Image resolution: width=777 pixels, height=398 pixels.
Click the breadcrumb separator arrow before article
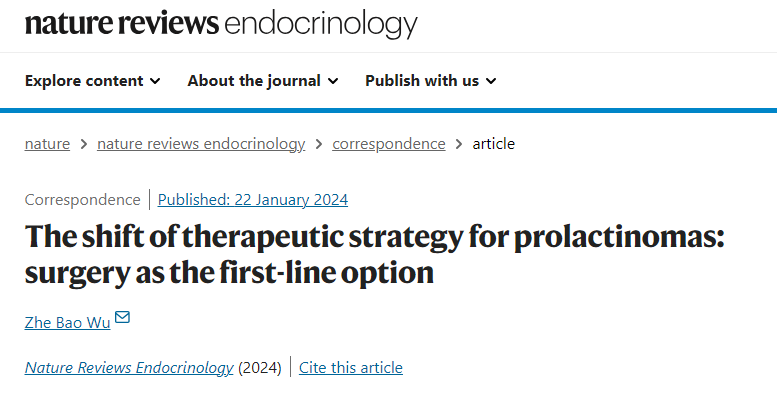459,144
